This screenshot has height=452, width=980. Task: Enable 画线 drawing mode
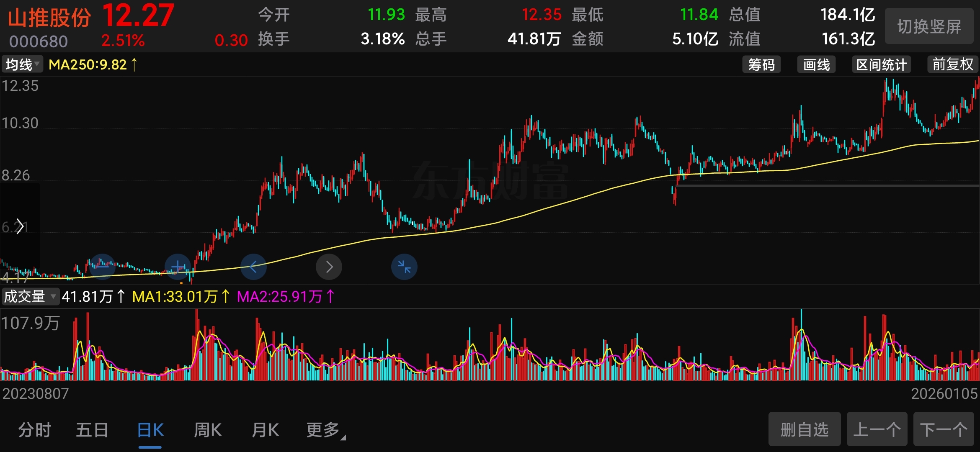[816, 65]
